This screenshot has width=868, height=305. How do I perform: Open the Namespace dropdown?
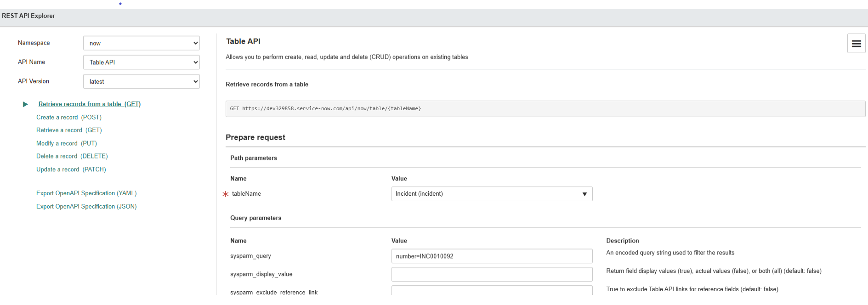click(x=141, y=43)
